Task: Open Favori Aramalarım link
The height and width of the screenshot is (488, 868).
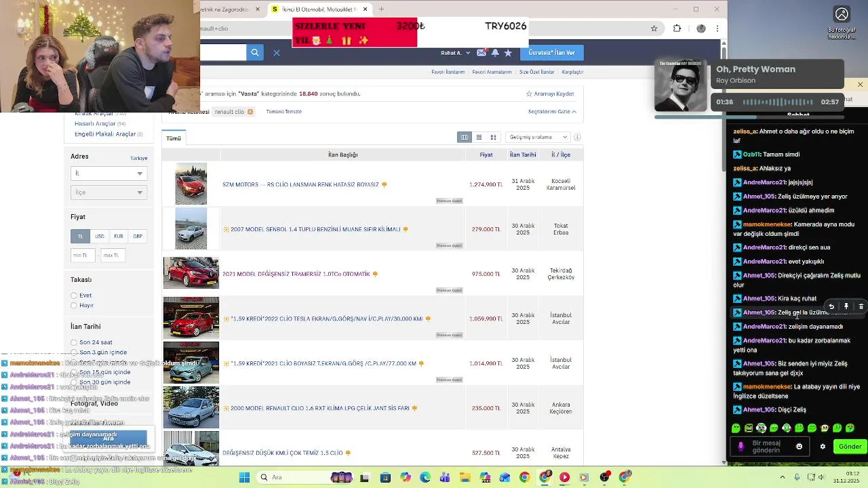Action: (492, 72)
